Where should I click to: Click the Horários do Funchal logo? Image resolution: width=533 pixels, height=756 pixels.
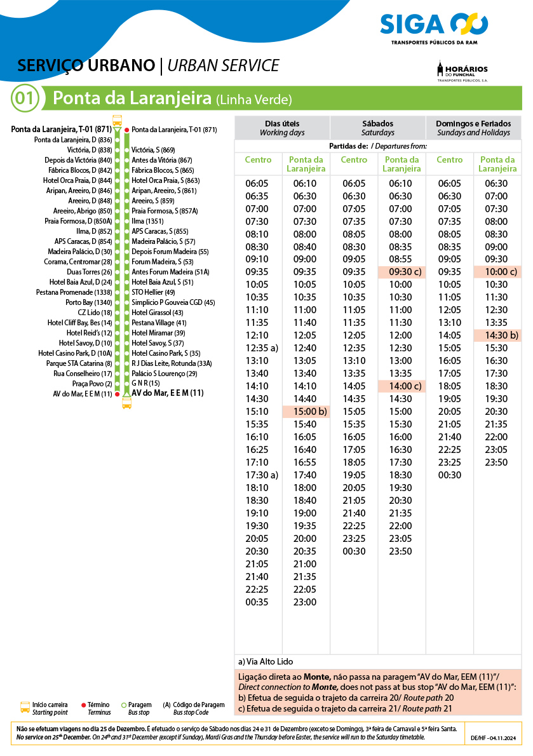click(462, 71)
